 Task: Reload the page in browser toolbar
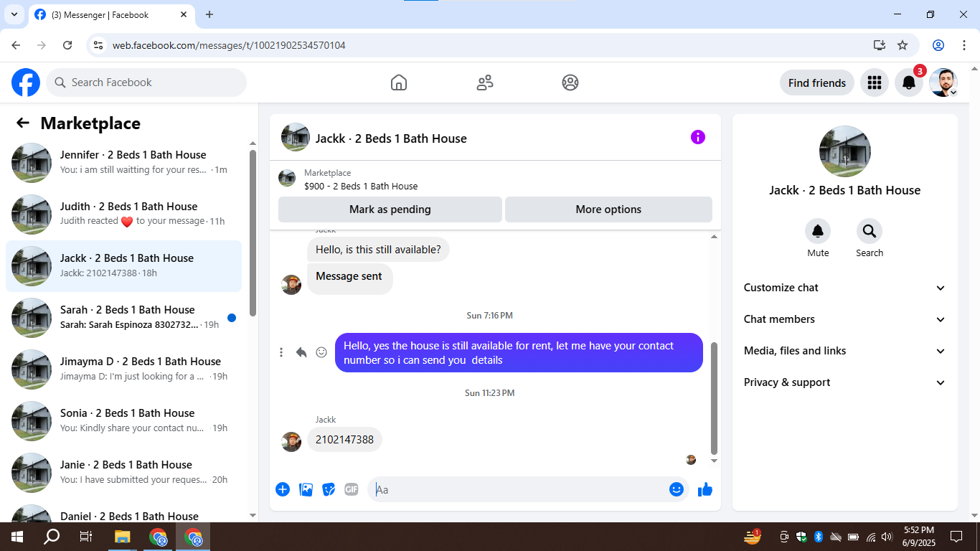(67, 45)
